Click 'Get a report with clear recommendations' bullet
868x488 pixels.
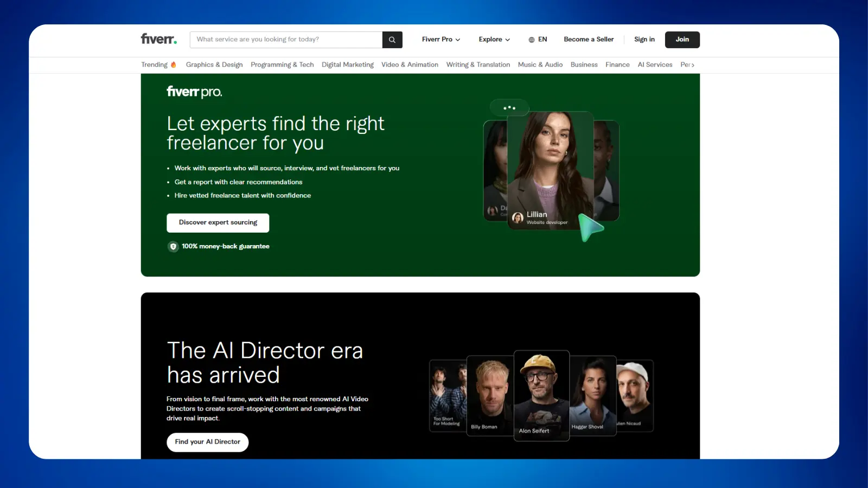click(238, 182)
